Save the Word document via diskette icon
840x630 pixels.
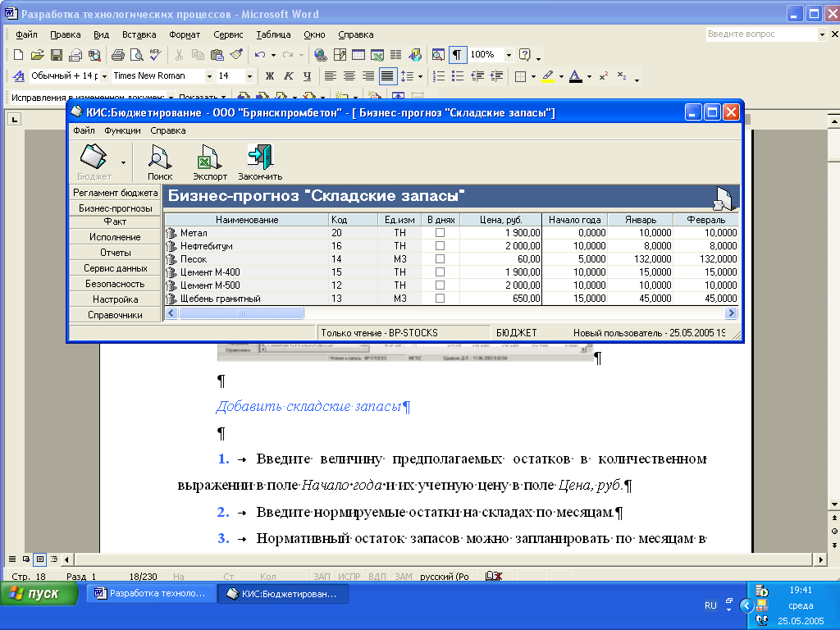coord(57,55)
